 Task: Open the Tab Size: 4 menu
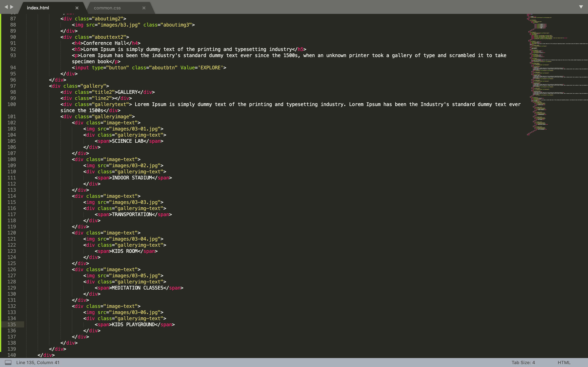(523, 362)
